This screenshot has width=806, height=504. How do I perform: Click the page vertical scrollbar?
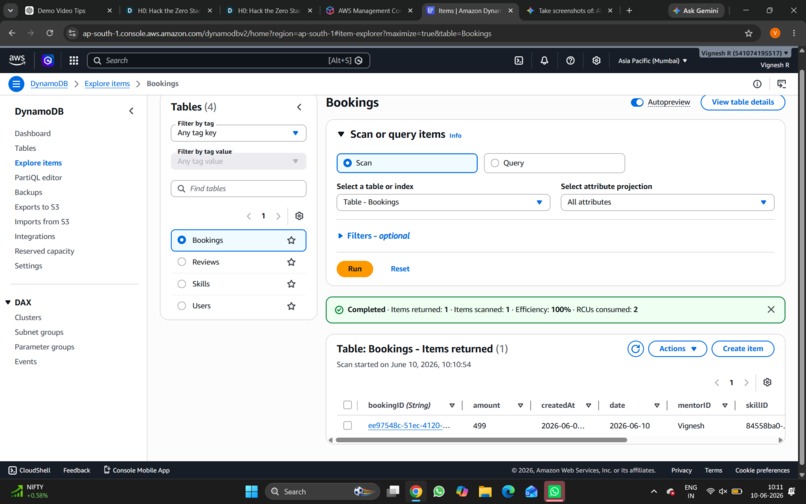pyautogui.click(x=802, y=267)
